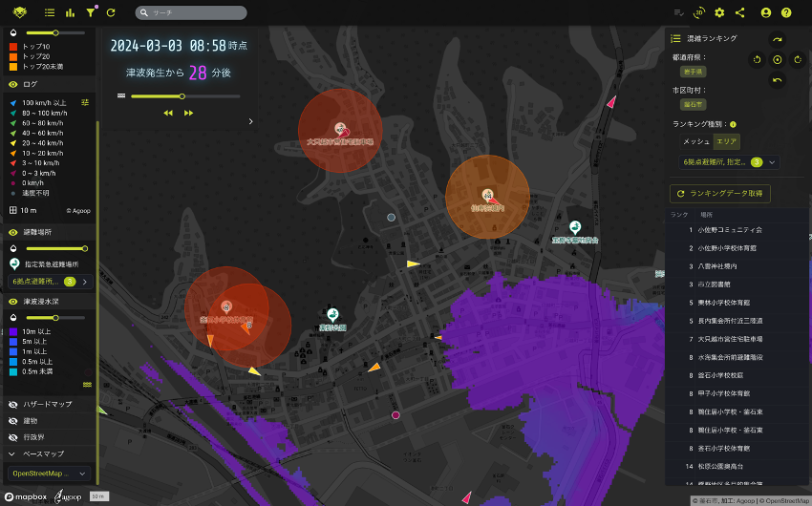The width and height of the screenshot is (812, 506).
Task: Open the OpenStreetMap basemap dropdown
Action: pos(50,474)
